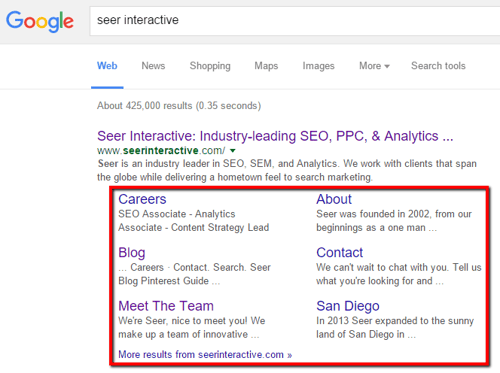This screenshot has height=373, width=500.
Task: Open Search tools
Action: [x=438, y=66]
